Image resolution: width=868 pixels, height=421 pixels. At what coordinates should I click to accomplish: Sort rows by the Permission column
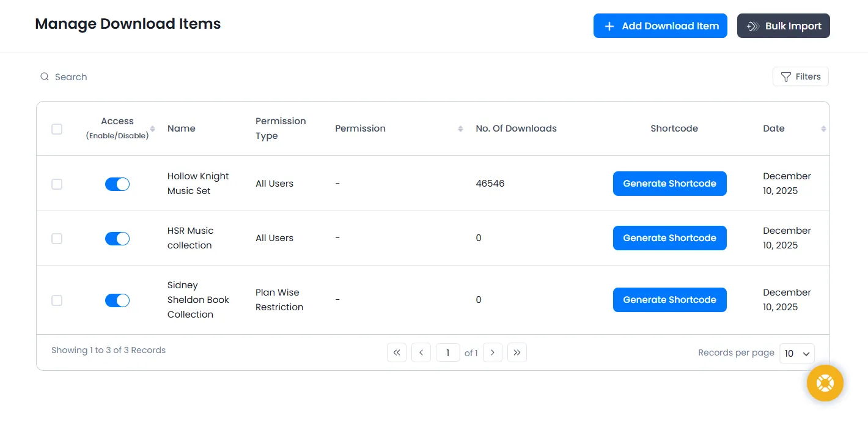click(460, 129)
